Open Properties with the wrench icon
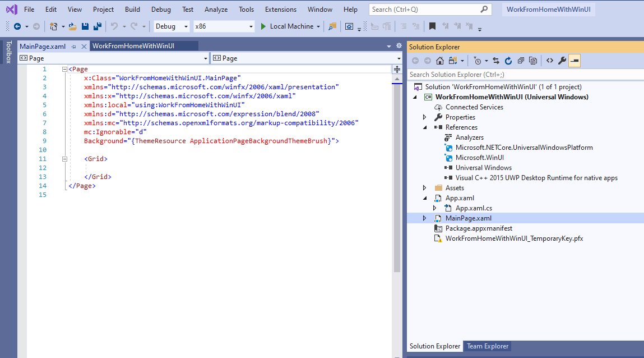The image size is (644, 358). click(562, 61)
